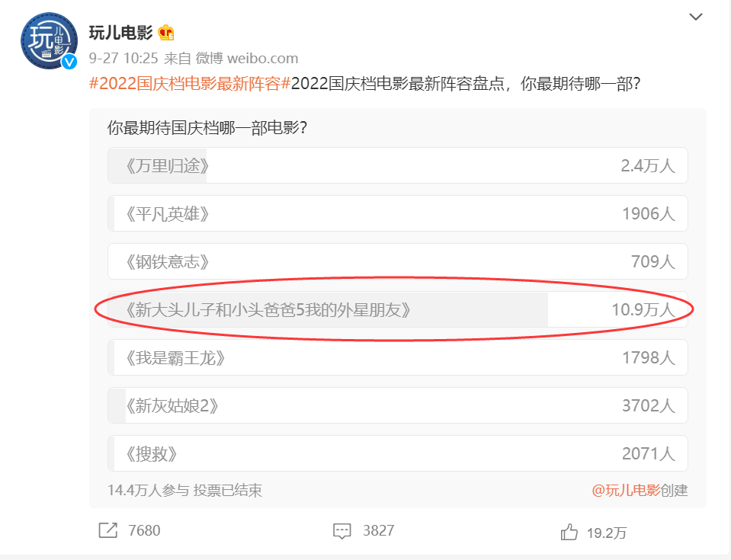The height and width of the screenshot is (560, 731).
Task: Click the 19.2万 like count
Action: [x=607, y=533]
